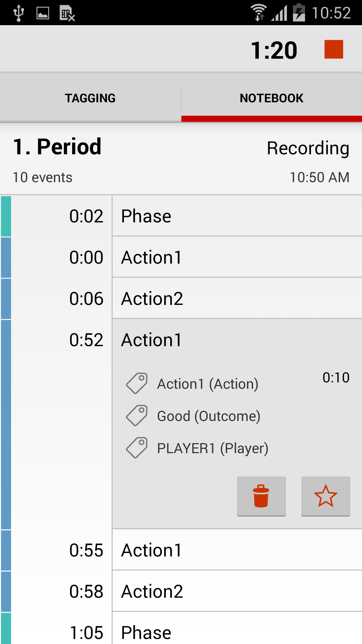Tap the Good (Outcome) tag label
The image size is (362, 644).
pyautogui.click(x=208, y=416)
